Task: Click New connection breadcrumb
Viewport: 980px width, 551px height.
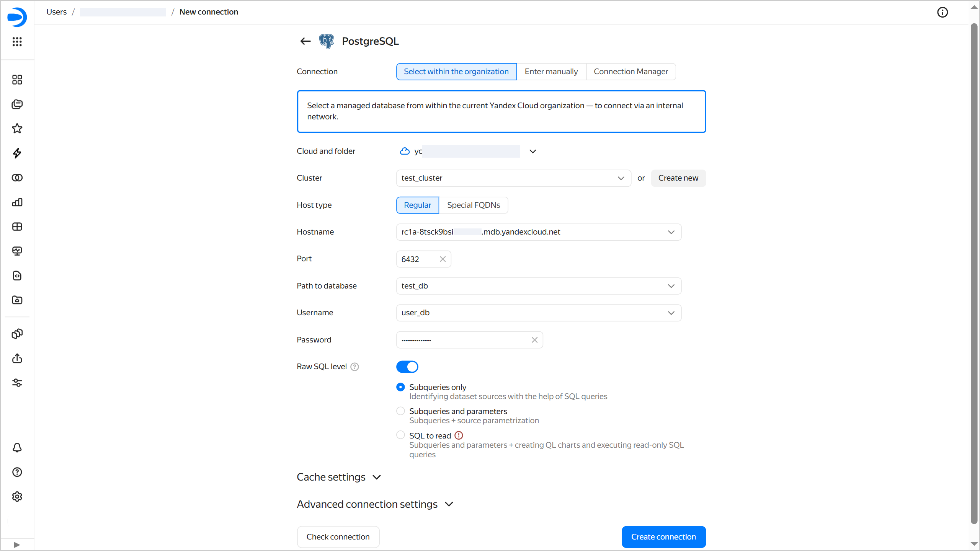Action: [209, 12]
